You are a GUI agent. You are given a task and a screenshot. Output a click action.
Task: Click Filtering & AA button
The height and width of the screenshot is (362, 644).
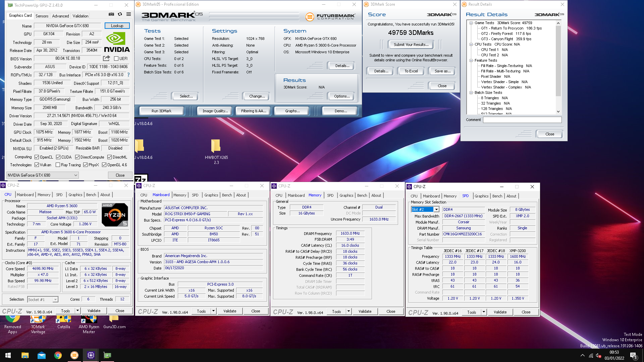254,111
